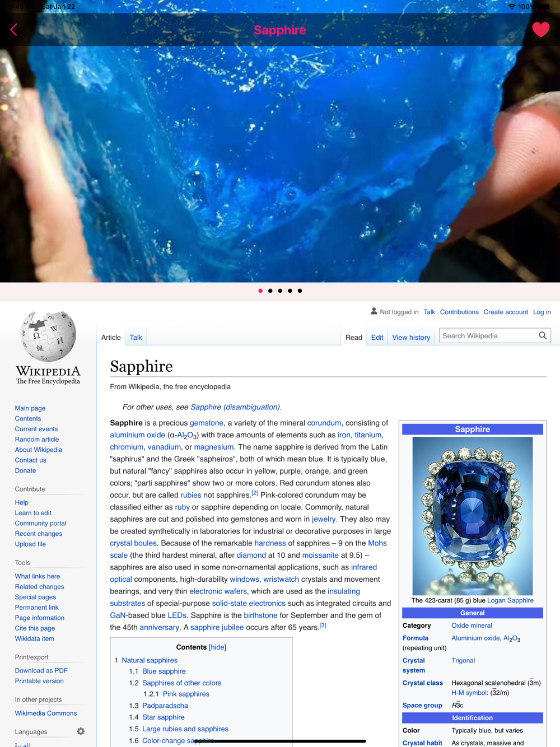Tap the pink back chevron arrow
Image resolution: width=560 pixels, height=747 pixels.
pos(14,30)
